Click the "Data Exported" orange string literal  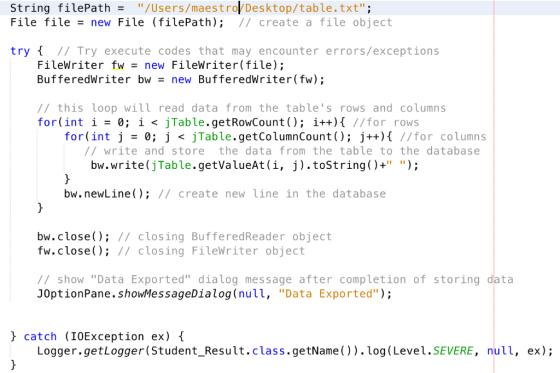pos(329,294)
